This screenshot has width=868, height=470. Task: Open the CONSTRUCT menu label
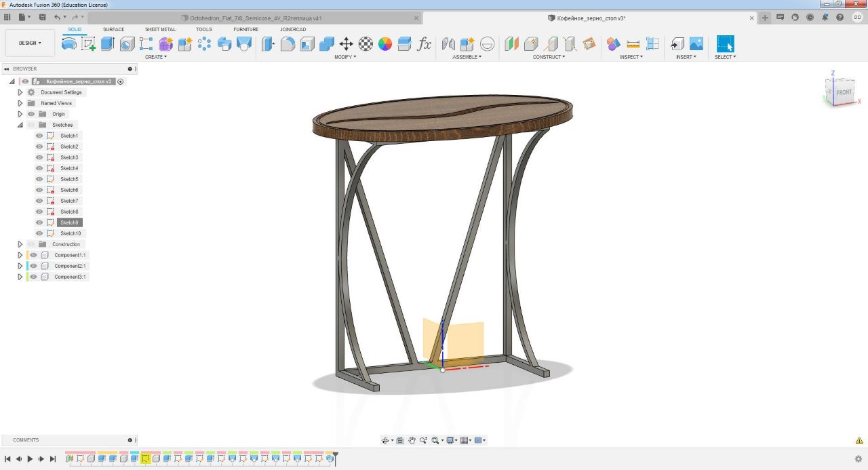[548, 57]
